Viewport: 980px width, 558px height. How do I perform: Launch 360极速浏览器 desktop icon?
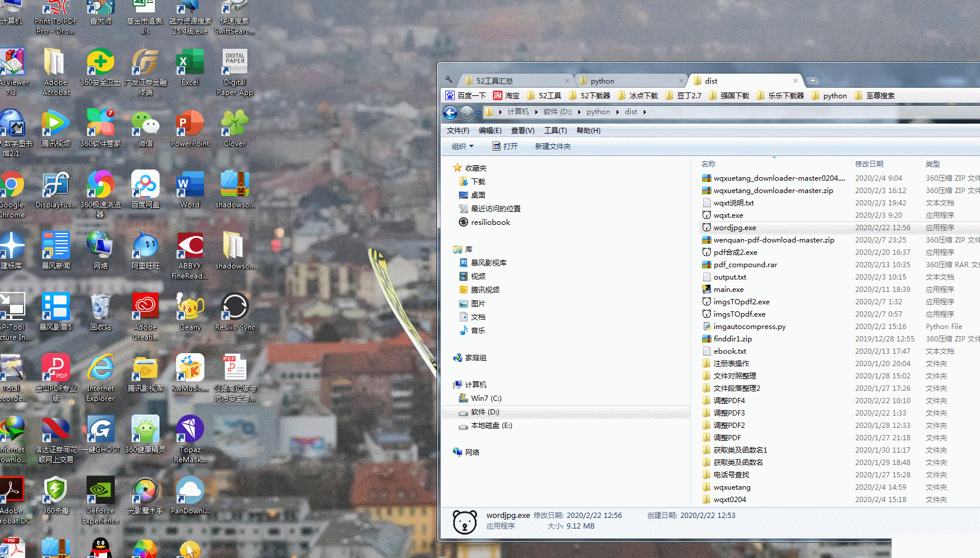100,194
